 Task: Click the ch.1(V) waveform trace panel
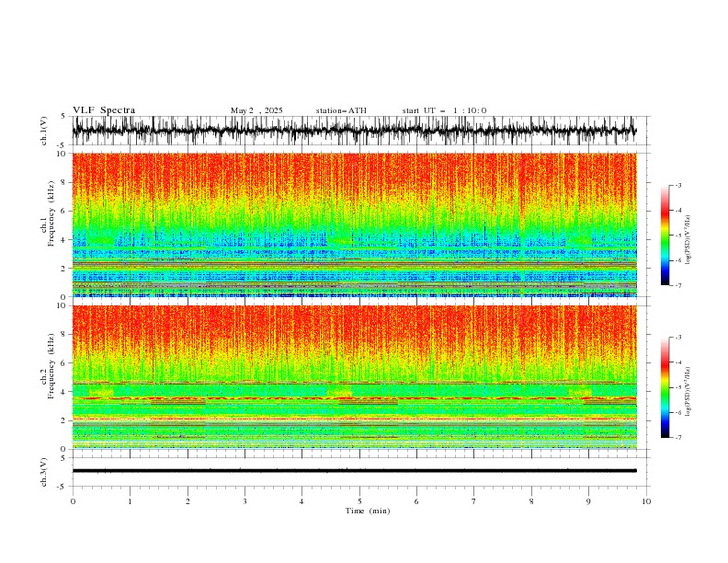click(361, 131)
